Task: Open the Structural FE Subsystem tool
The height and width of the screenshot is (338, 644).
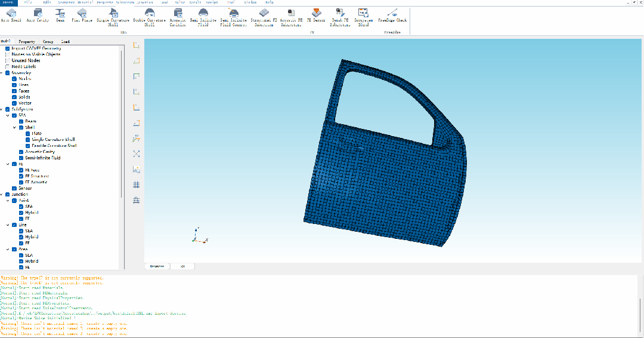Action: click(x=264, y=18)
